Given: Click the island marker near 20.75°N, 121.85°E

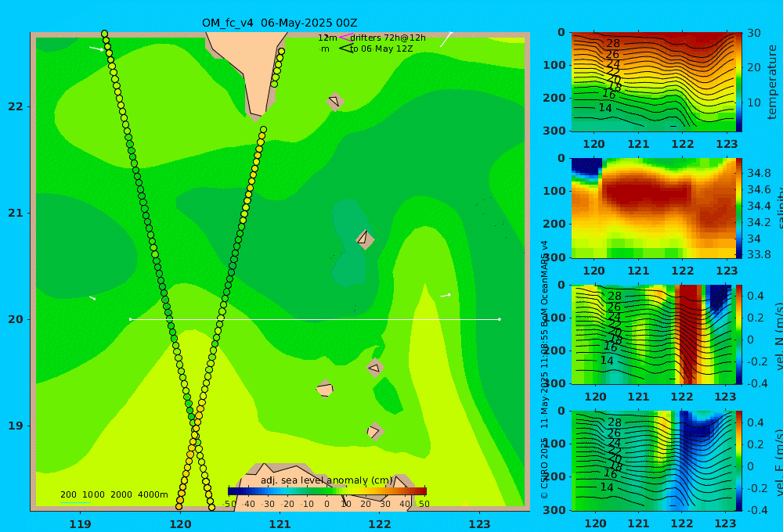Looking at the screenshot, I should tap(365, 239).
